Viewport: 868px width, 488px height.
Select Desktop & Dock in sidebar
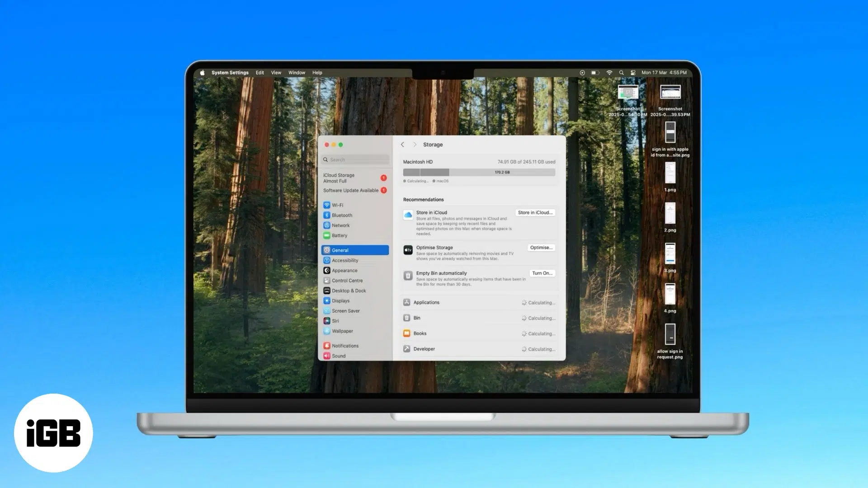349,291
